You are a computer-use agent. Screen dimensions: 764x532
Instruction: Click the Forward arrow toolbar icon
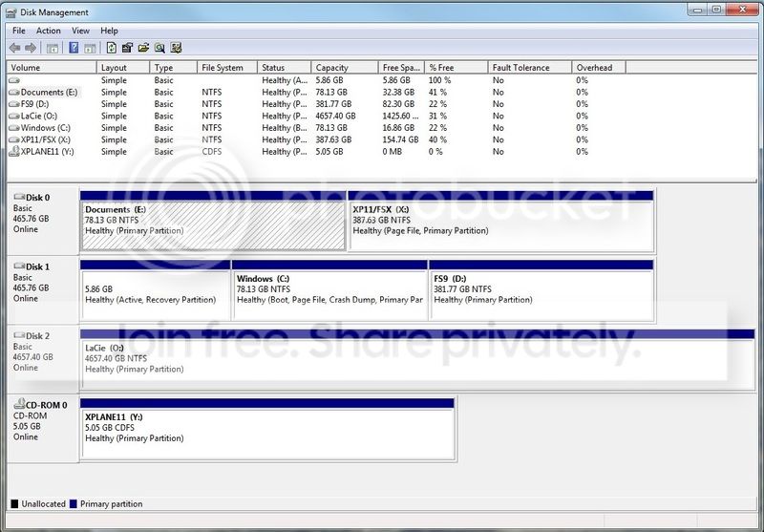tap(31, 48)
